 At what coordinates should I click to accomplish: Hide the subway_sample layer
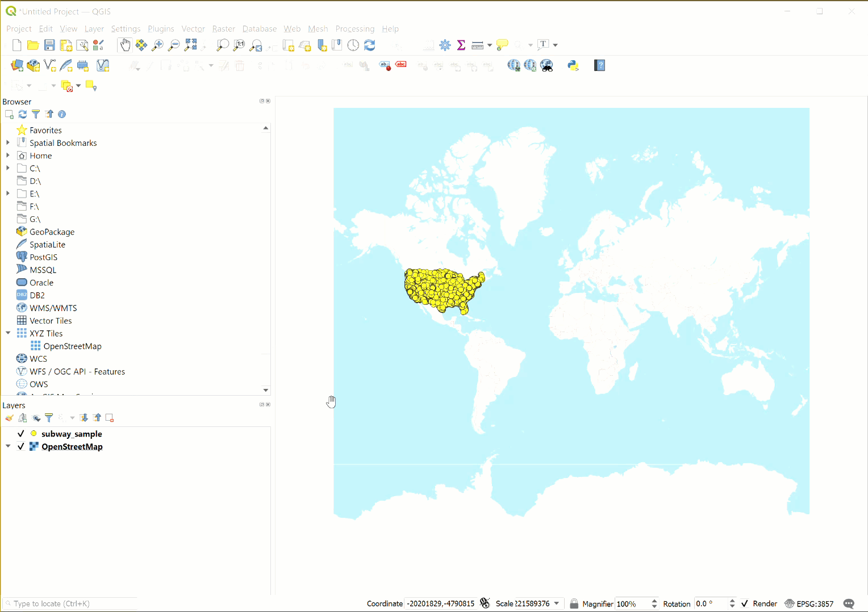(21, 433)
